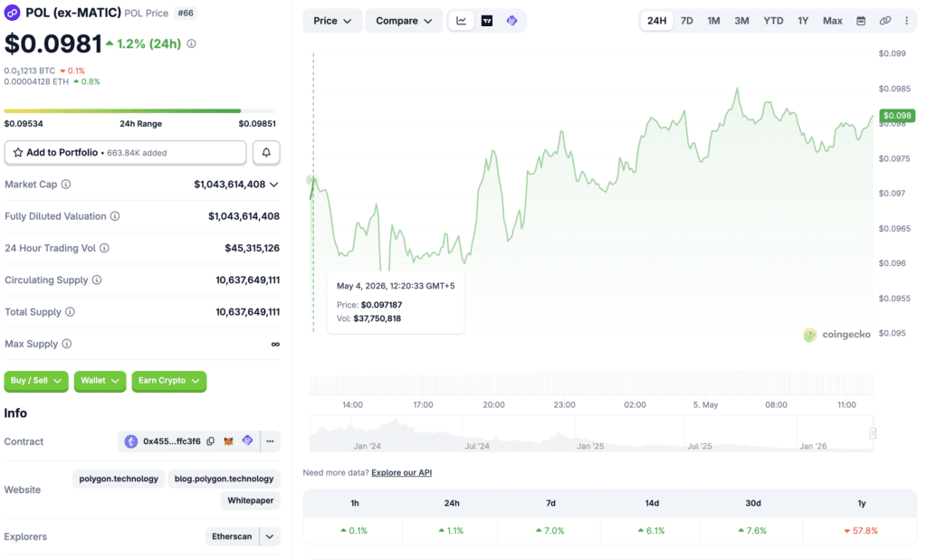Image resolution: width=927 pixels, height=560 pixels.
Task: Click the #66 rank badge
Action: tap(186, 13)
